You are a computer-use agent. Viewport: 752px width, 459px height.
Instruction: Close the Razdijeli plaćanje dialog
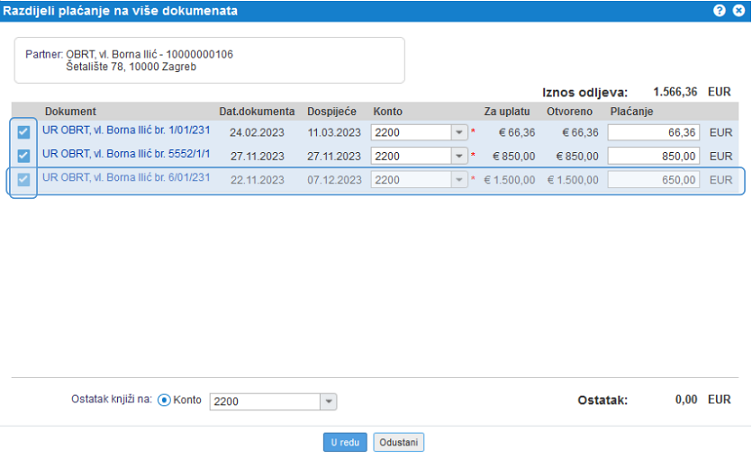coord(739,10)
